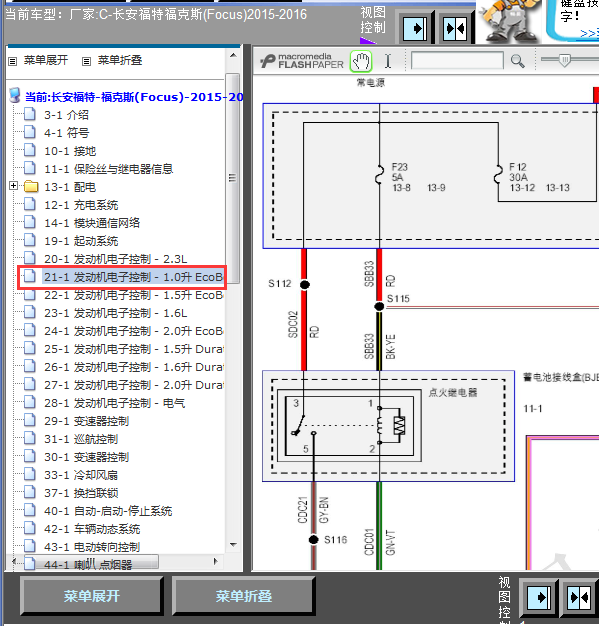Click the tree vertical scrollbar thumb
This screenshot has width=599, height=626.
(x=232, y=178)
